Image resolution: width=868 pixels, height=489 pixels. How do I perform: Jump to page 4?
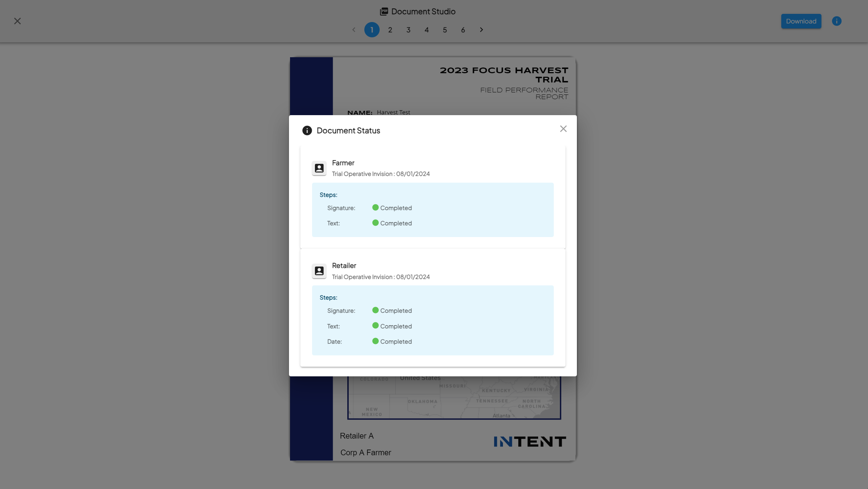[427, 30]
